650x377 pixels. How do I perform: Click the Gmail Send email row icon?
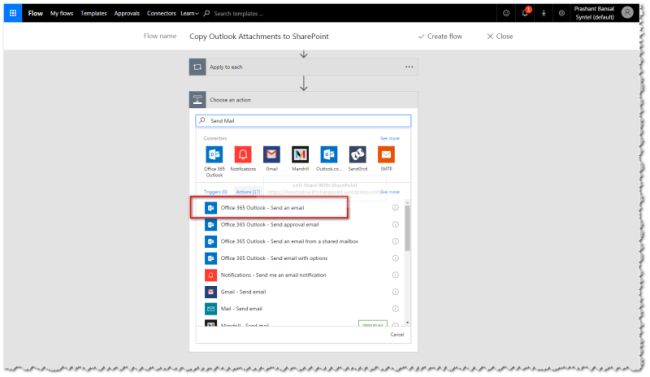pyautogui.click(x=211, y=292)
